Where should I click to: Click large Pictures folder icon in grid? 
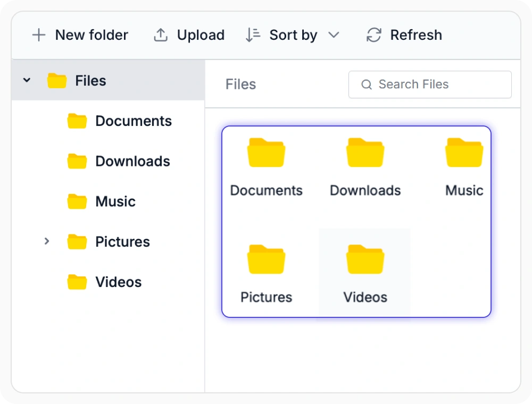point(267,259)
